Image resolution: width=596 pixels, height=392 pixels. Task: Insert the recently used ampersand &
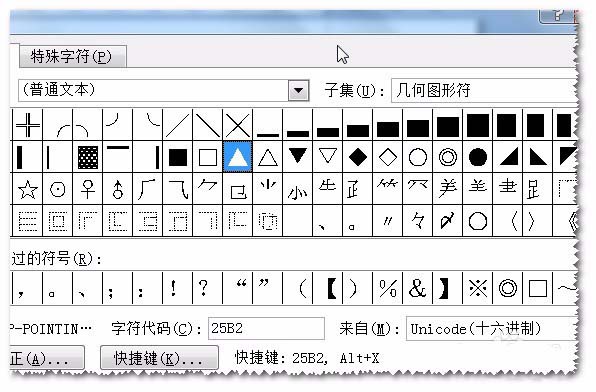tap(418, 288)
